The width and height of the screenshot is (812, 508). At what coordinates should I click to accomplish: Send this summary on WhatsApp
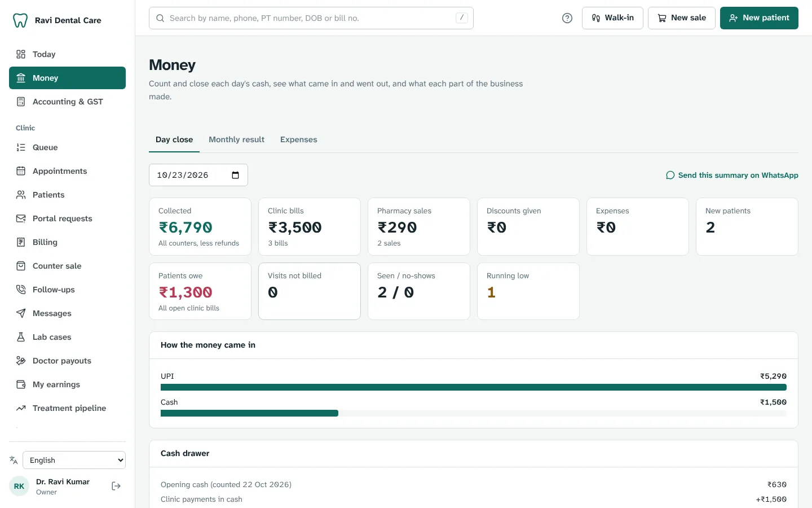point(732,175)
